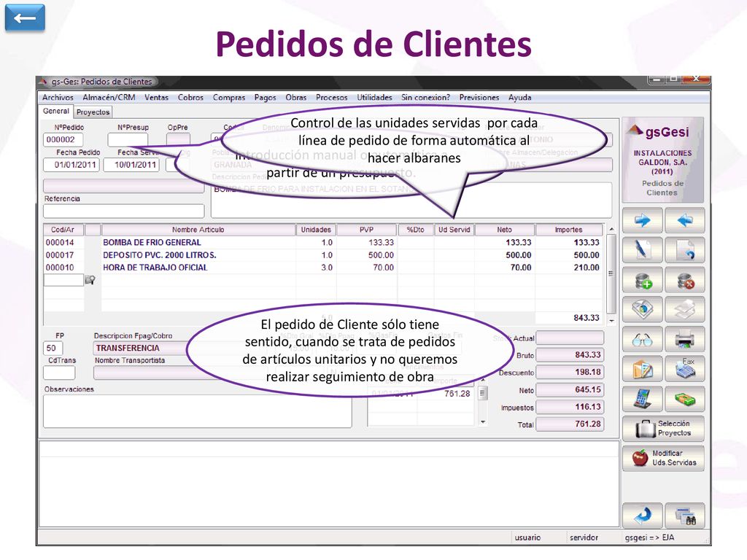Click the Fax machine icon
Screen dimensions: 747x560
click(x=684, y=369)
